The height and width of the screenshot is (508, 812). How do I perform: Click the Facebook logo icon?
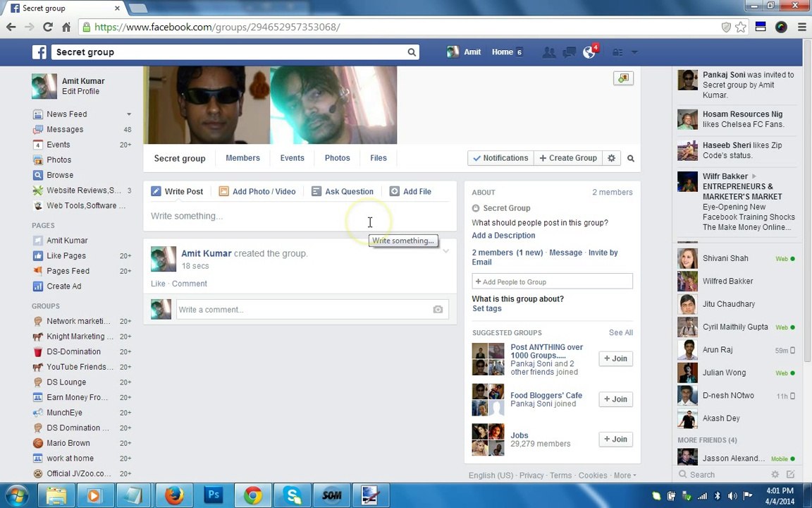[x=39, y=52]
